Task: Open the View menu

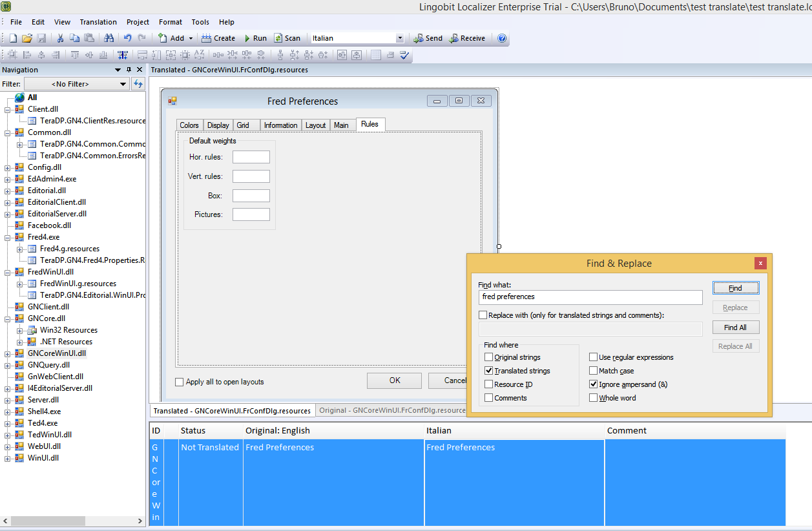Action: click(x=63, y=22)
